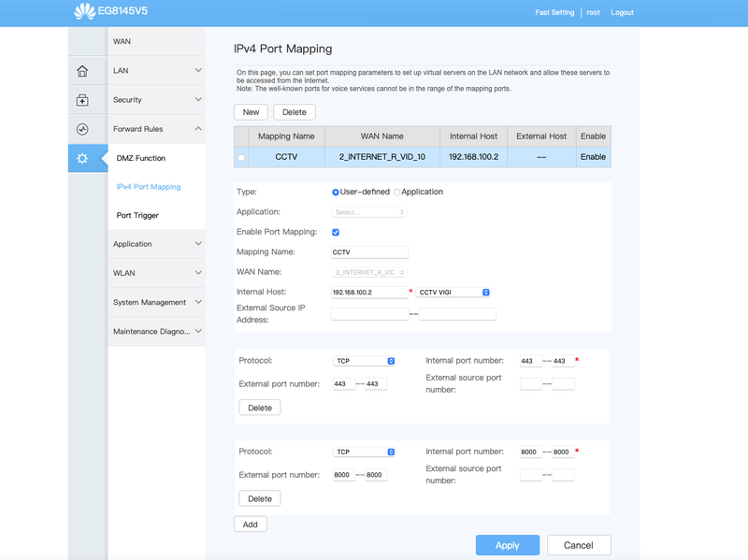Click the Enable status cell in CCTV row
748x560 pixels.
coord(593,157)
